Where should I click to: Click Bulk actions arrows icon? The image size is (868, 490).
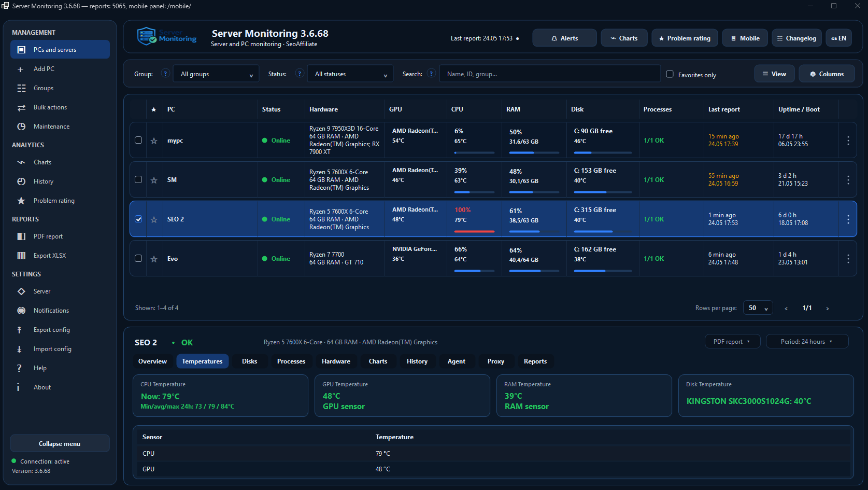point(21,107)
